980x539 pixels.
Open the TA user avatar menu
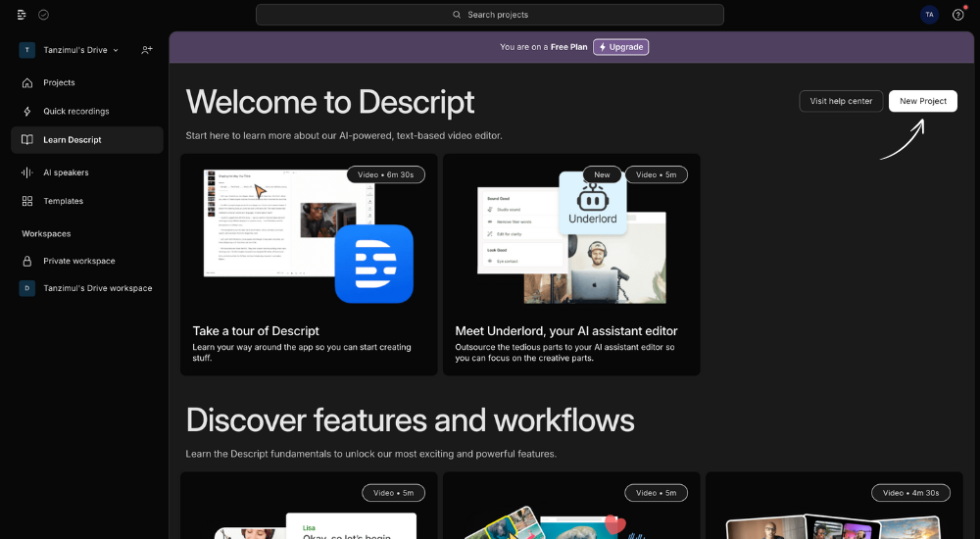pos(929,15)
